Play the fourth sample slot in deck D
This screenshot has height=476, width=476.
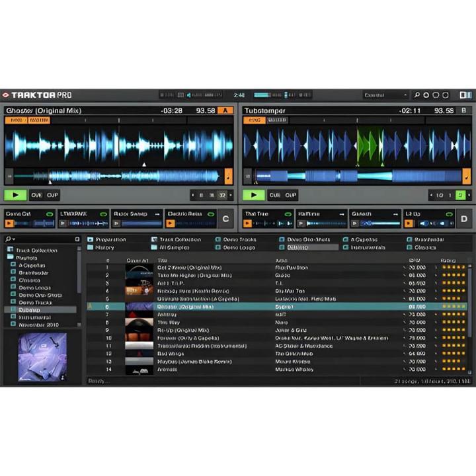(409, 223)
